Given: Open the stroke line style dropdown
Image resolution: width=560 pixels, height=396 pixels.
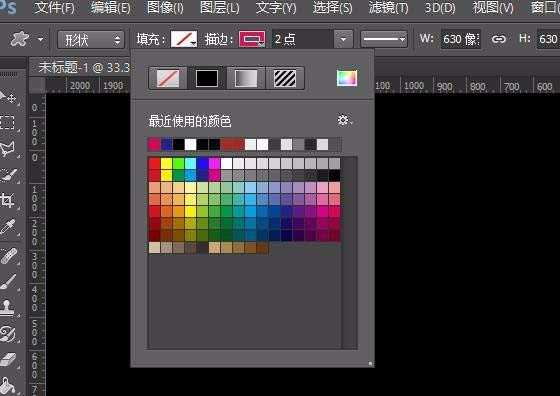Looking at the screenshot, I should [384, 39].
